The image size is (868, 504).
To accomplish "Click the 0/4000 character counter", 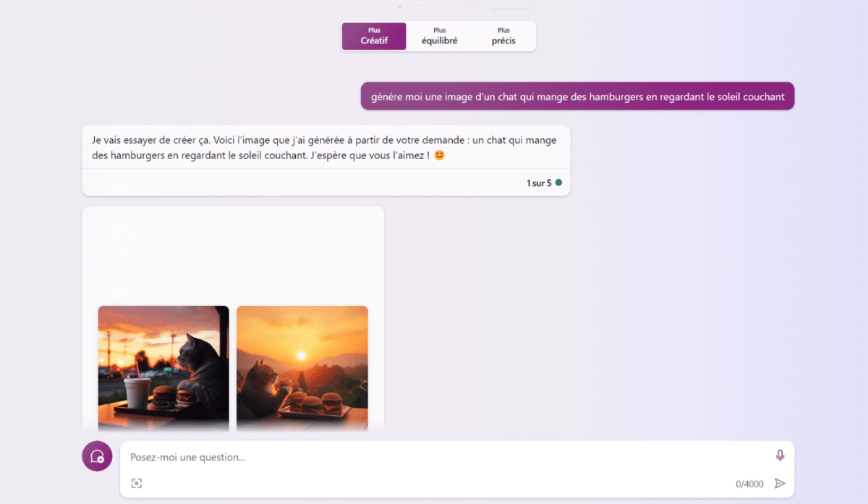I will coord(749,483).
